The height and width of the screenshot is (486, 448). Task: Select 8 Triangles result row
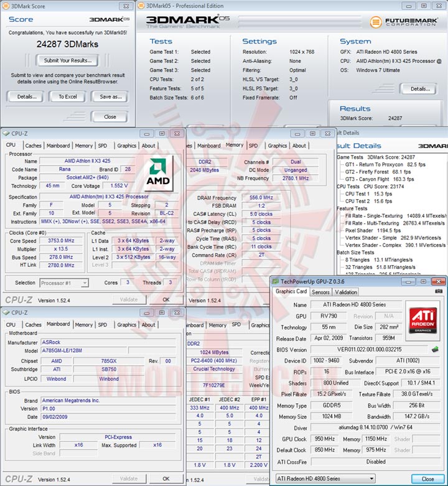(x=379, y=259)
